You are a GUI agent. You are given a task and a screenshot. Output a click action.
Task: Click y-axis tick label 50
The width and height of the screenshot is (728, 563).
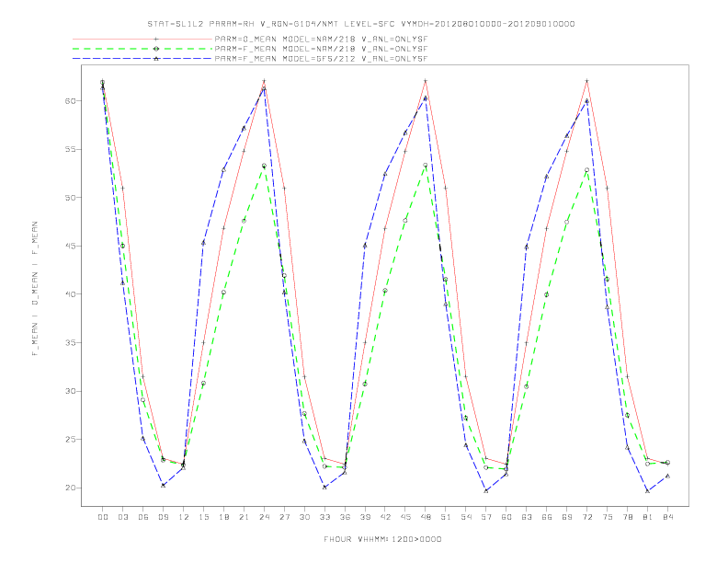point(71,198)
